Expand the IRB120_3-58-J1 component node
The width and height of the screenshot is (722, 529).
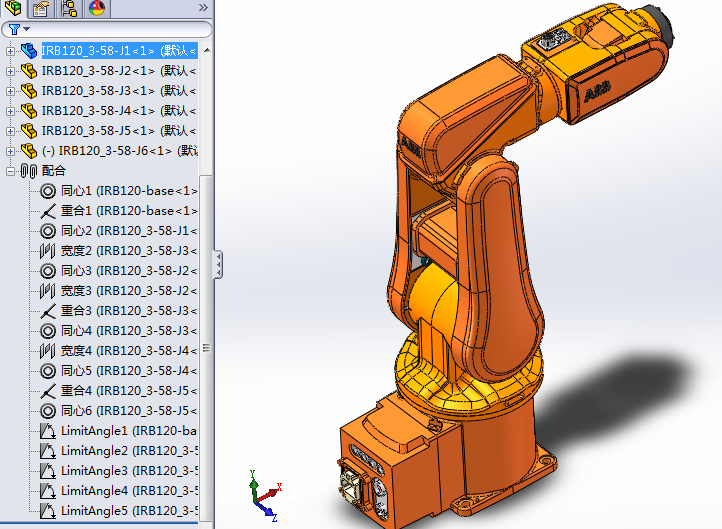click(10, 51)
